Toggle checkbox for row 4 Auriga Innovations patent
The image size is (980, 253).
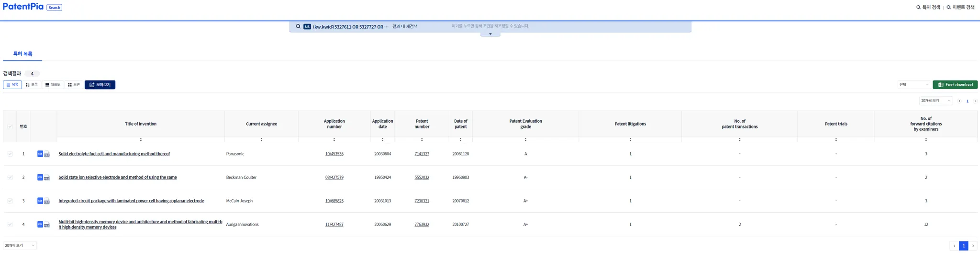pos(10,224)
